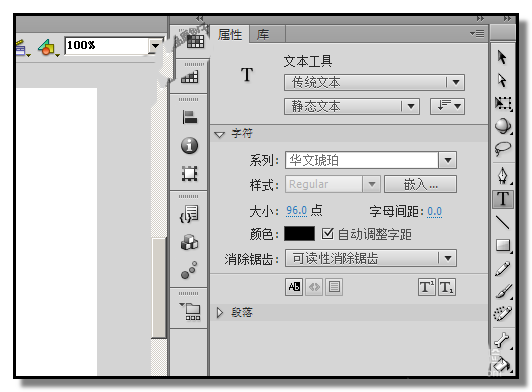Open the Project panel icon
This screenshot has height=392, width=532.
tap(190, 311)
